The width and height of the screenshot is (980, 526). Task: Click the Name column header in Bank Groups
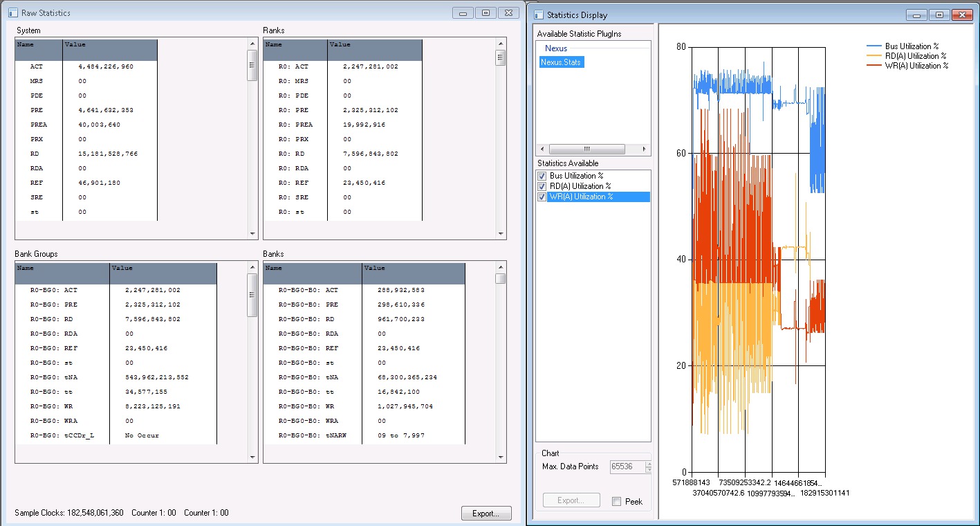pyautogui.click(x=62, y=273)
